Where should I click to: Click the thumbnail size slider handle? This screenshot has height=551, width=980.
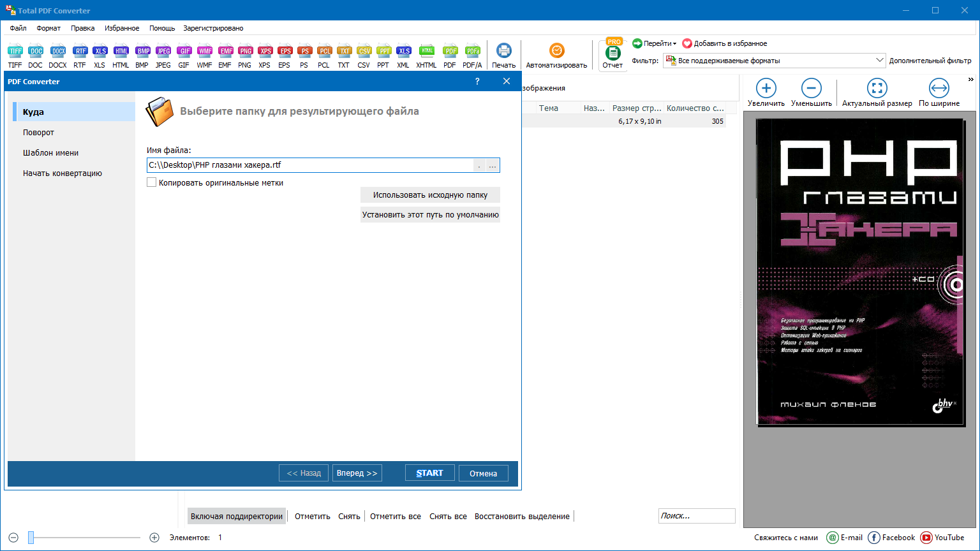(x=31, y=538)
